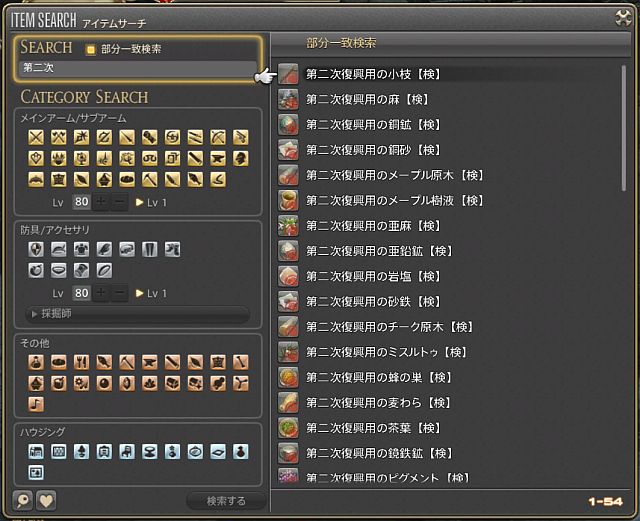Select 第二次復興用の鏡鉄鉱【検】 result
The image size is (640, 521).
click(447, 454)
